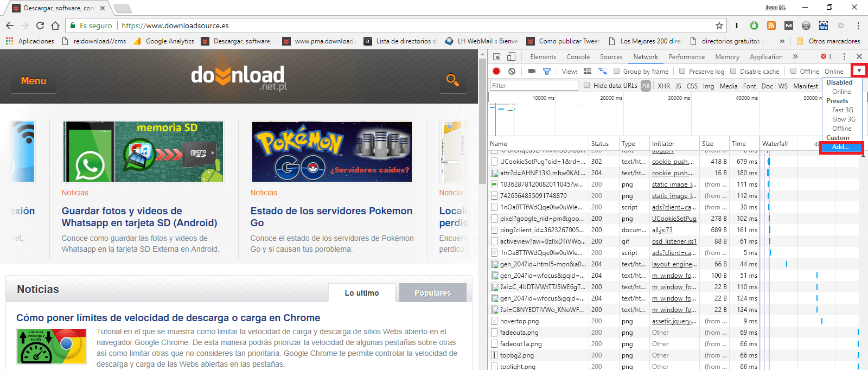Viewport: 868px width, 370px height.
Task: Click the Pokemon Go article thumbnail
Action: pos(332,151)
